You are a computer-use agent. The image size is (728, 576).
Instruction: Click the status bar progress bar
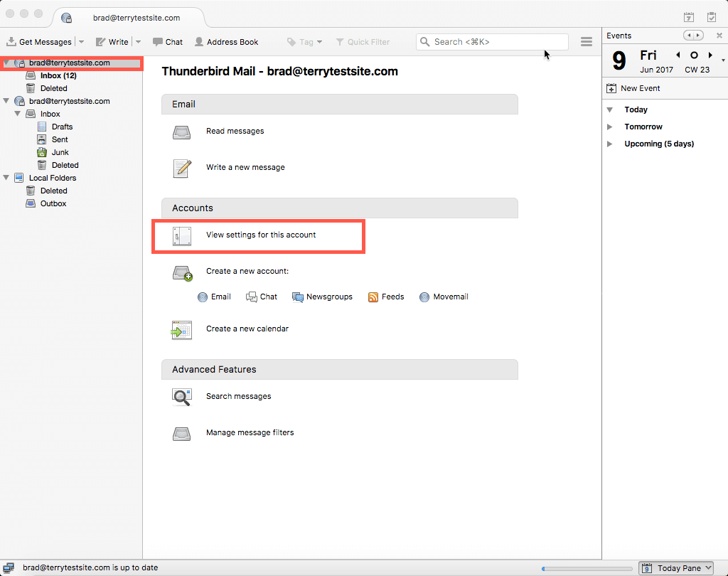(587, 569)
